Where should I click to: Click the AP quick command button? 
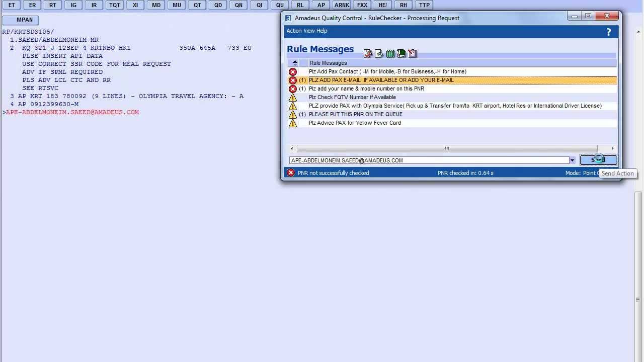[321, 5]
